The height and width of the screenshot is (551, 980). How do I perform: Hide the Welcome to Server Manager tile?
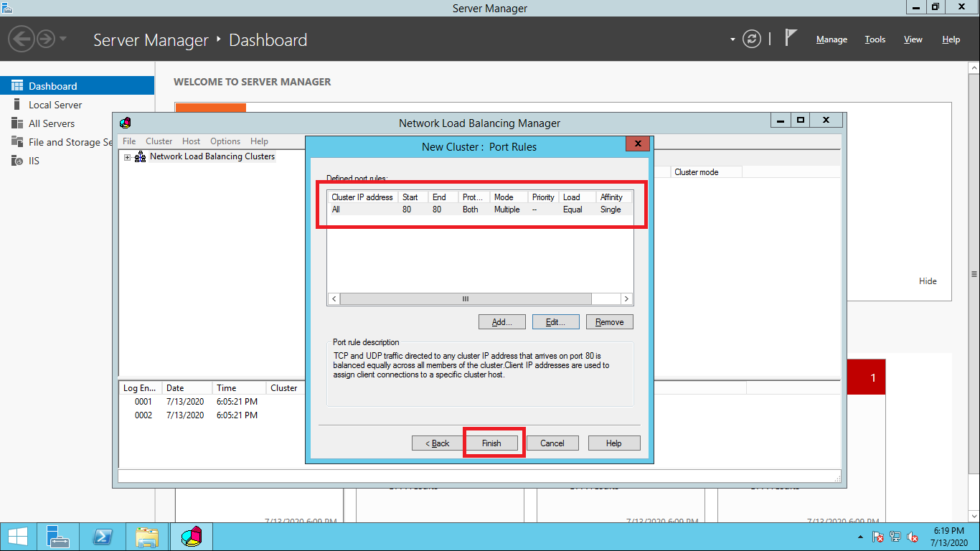click(x=928, y=281)
